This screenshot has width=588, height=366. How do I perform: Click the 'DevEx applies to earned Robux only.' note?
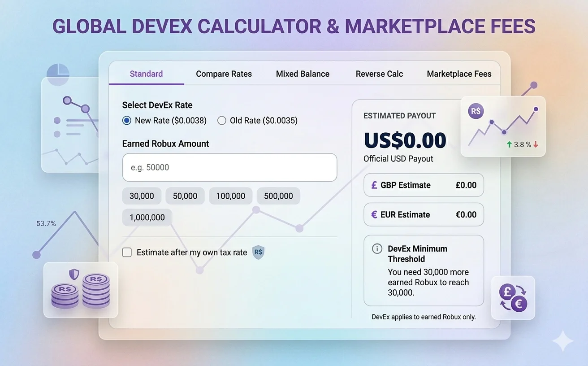tap(424, 317)
